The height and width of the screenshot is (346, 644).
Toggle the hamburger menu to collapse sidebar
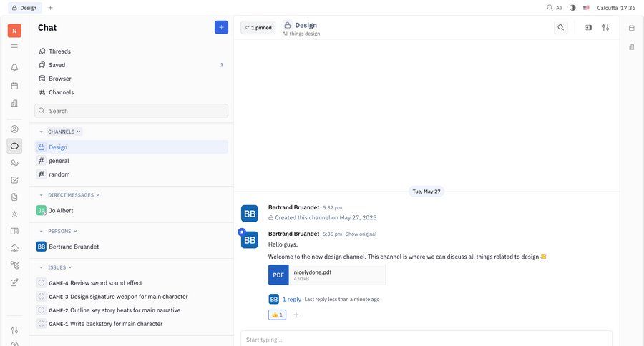click(x=14, y=46)
